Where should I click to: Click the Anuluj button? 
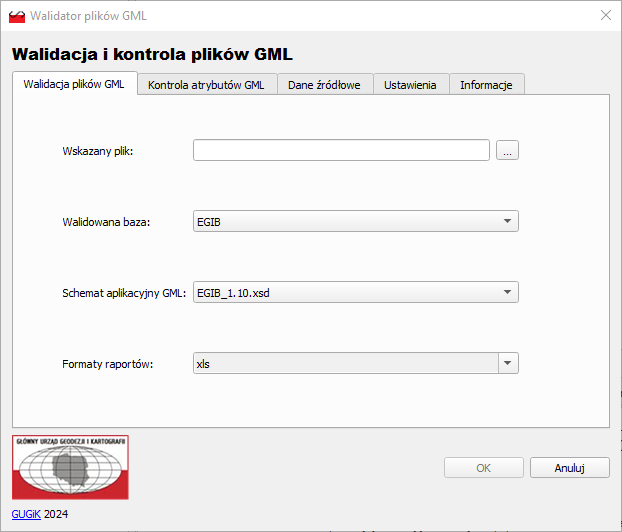pyautogui.click(x=569, y=468)
